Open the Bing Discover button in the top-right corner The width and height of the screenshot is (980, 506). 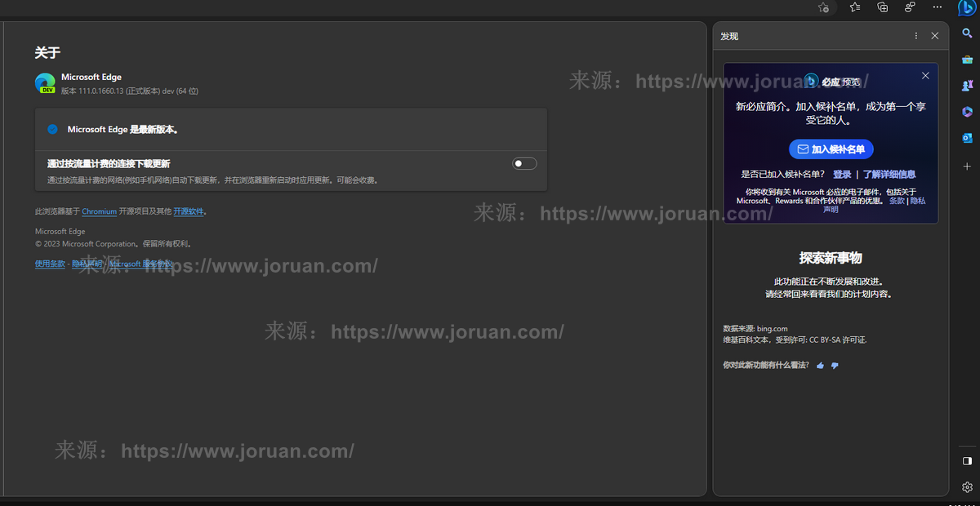pos(967,7)
